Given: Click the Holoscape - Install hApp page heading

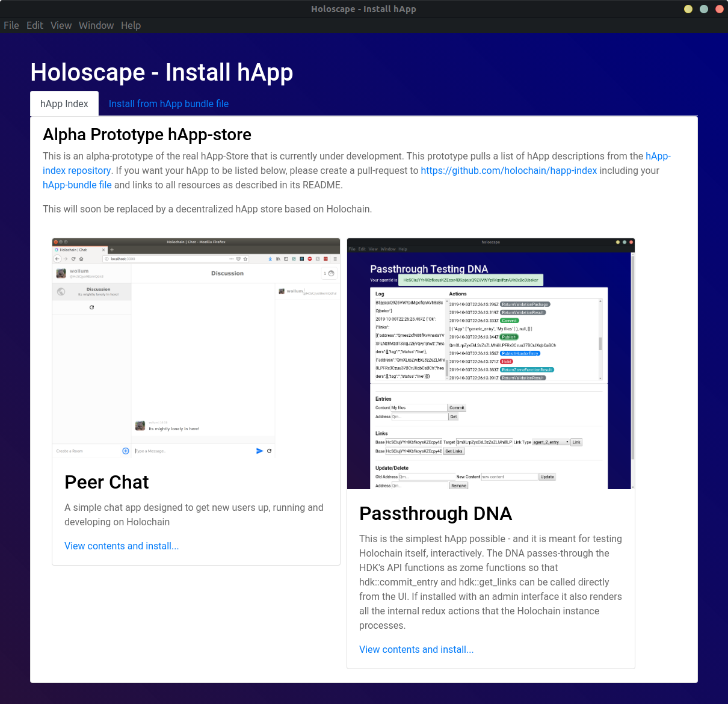Looking at the screenshot, I should 162,72.
